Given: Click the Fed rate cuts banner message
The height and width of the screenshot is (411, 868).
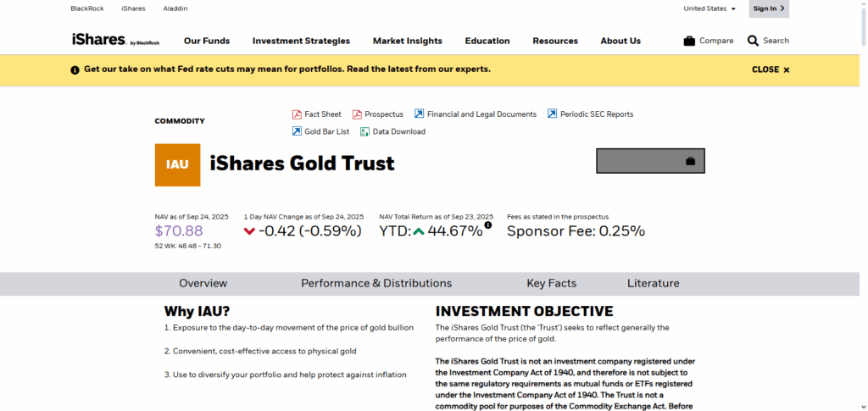Looking at the screenshot, I should click(x=287, y=69).
